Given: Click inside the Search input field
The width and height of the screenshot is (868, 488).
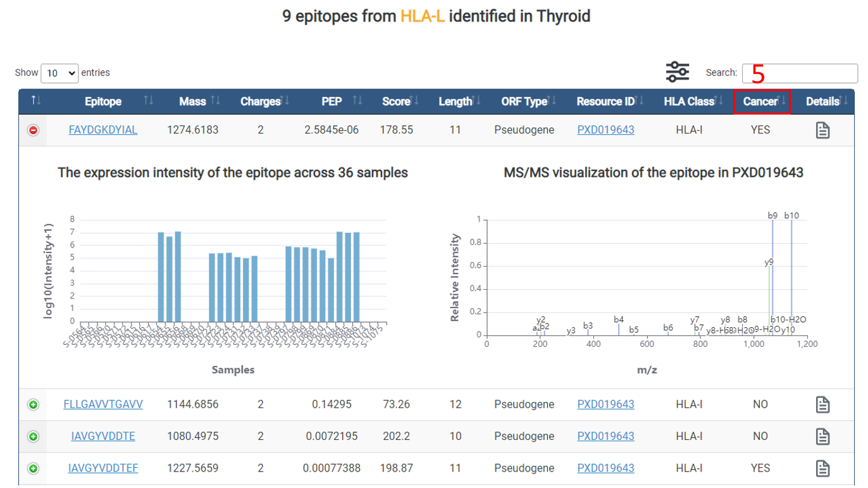Looking at the screenshot, I should tap(800, 73).
